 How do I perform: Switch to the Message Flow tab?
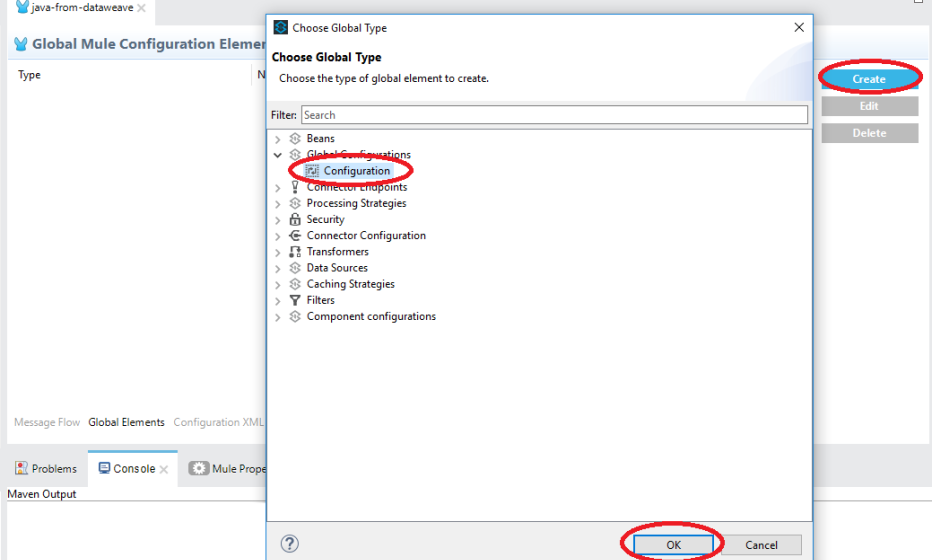[x=47, y=422]
